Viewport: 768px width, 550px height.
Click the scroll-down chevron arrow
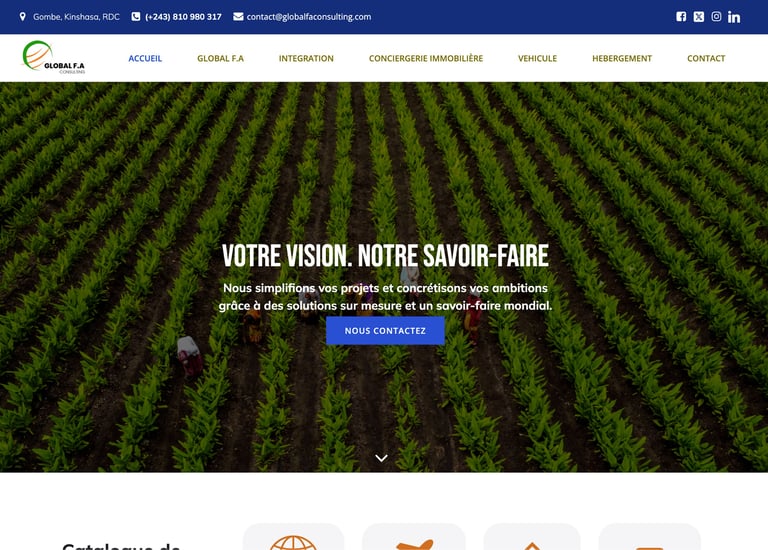382,458
